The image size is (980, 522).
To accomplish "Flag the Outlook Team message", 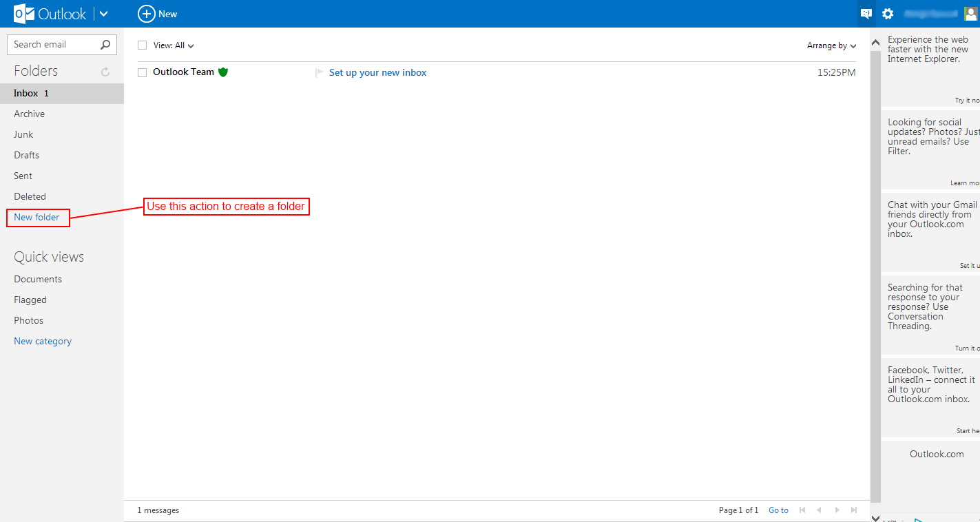I will click(x=319, y=72).
